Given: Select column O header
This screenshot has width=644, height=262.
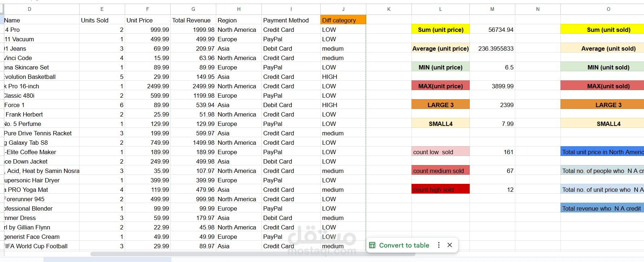Looking at the screenshot, I should point(602,9).
